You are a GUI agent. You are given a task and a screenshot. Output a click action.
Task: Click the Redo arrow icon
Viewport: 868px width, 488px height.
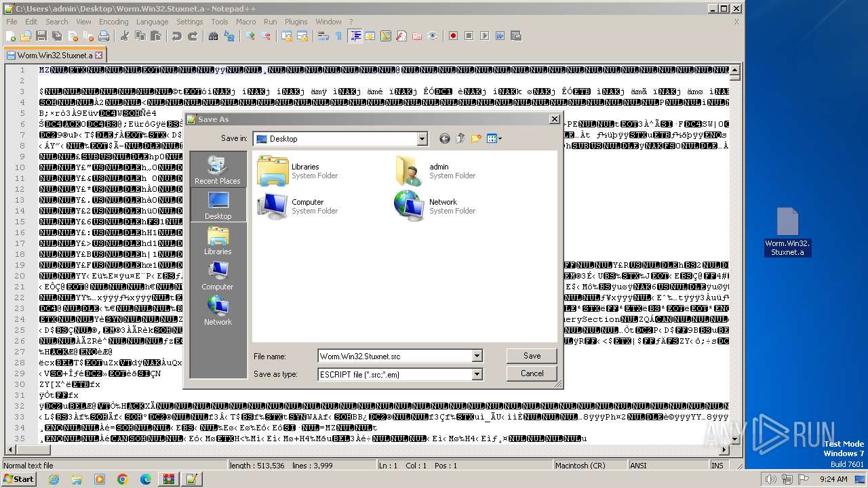[x=193, y=36]
